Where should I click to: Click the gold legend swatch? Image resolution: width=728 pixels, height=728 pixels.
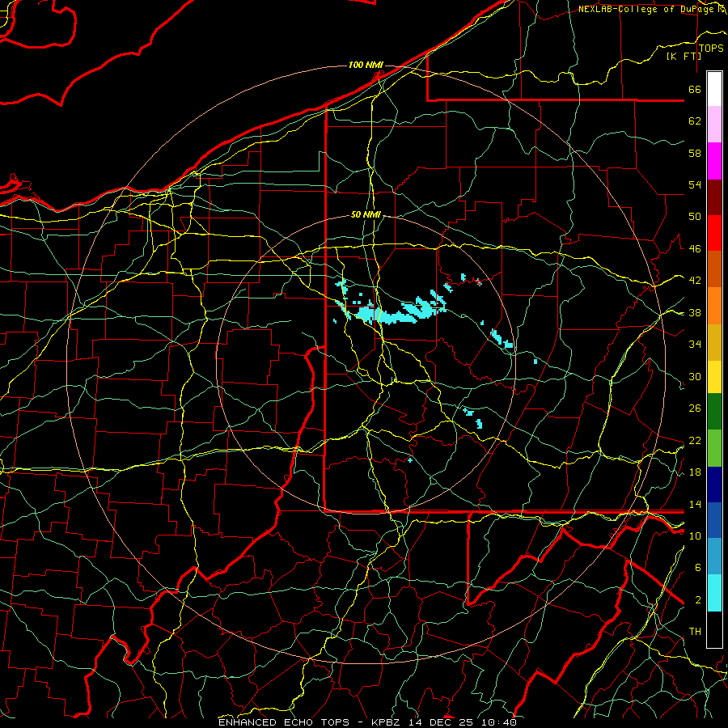[714, 342]
